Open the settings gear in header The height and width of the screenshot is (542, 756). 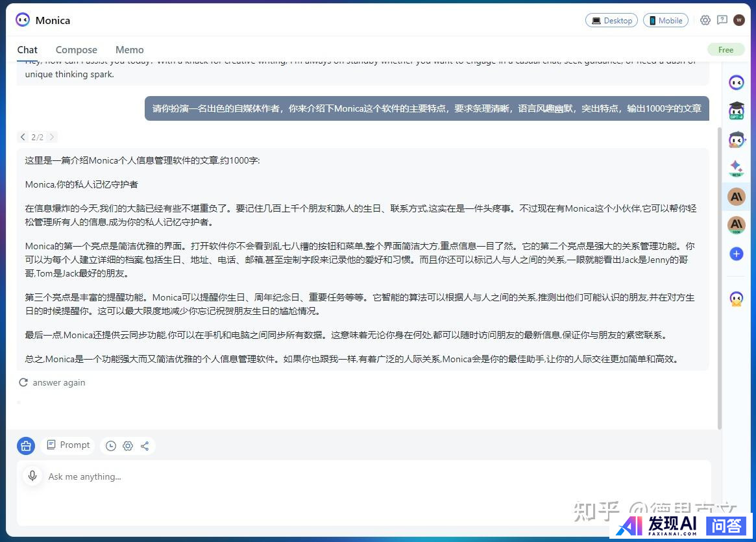(x=705, y=21)
